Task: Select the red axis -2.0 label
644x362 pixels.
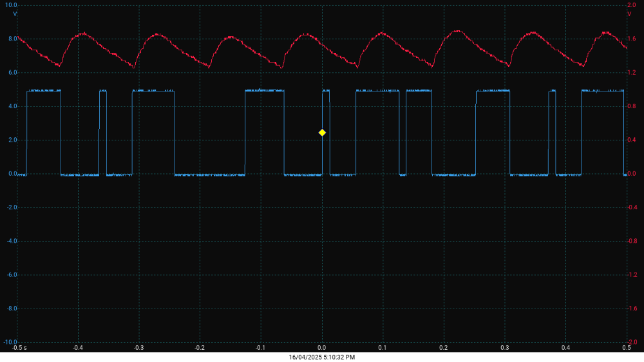Action: point(633,342)
